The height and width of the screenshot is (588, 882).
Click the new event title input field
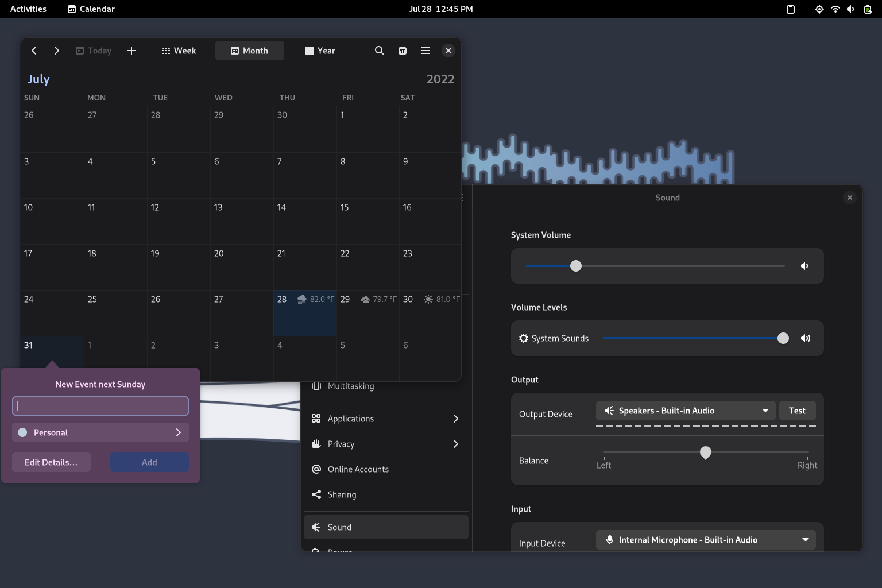(100, 406)
